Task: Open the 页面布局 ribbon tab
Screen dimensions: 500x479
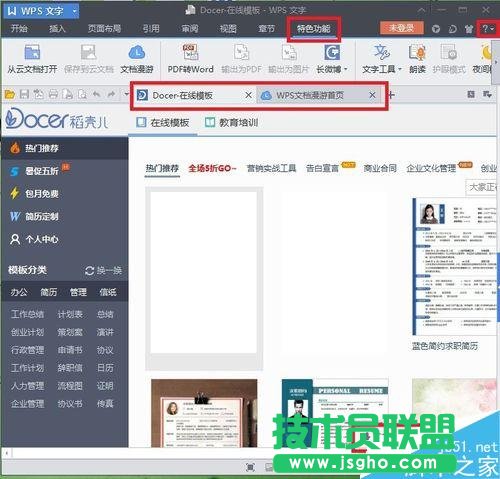Action: coord(104,28)
